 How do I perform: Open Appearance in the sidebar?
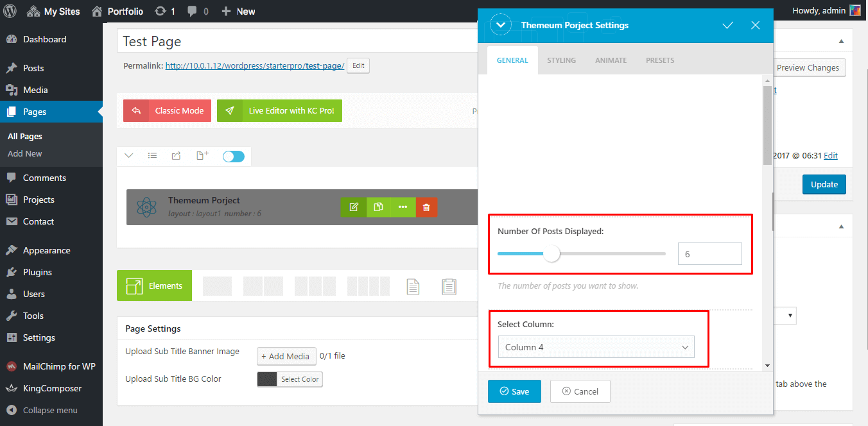(x=51, y=250)
